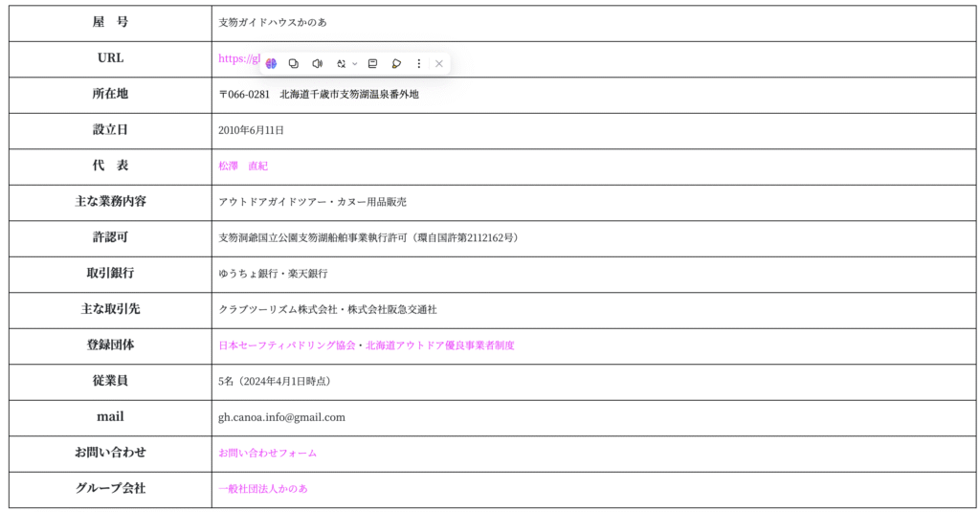The image size is (980, 512).
Task: Open the https URL link
Action: click(x=238, y=58)
